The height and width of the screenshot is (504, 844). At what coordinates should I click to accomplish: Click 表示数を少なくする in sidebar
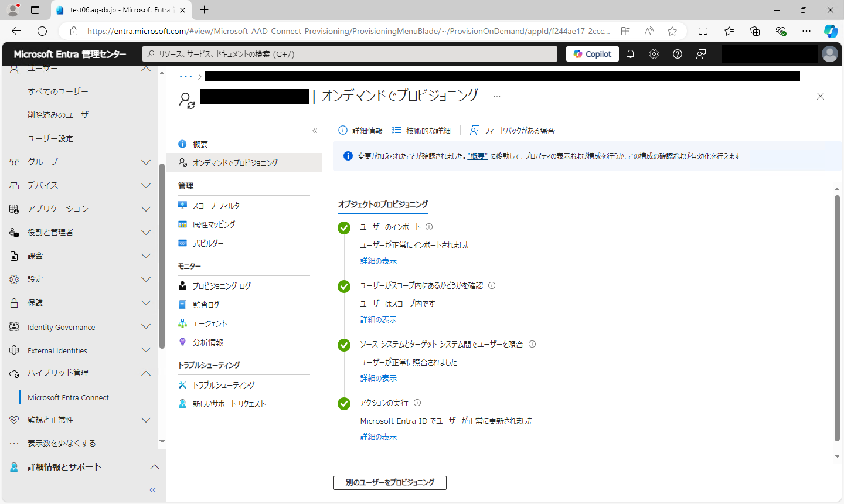click(62, 443)
